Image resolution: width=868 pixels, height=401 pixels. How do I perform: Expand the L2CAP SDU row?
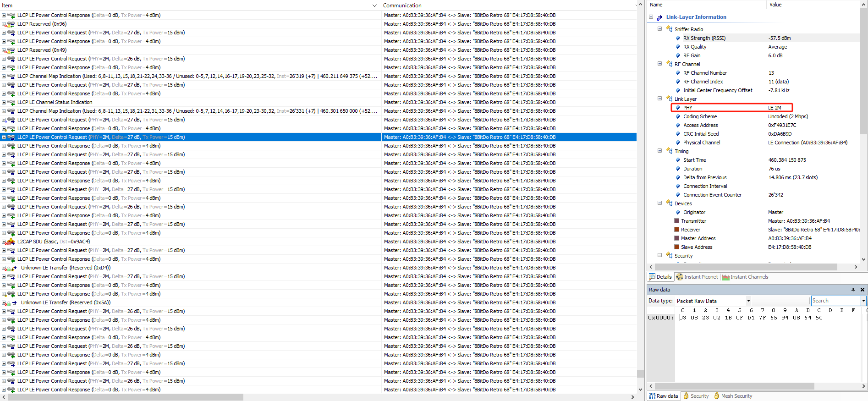4,242
